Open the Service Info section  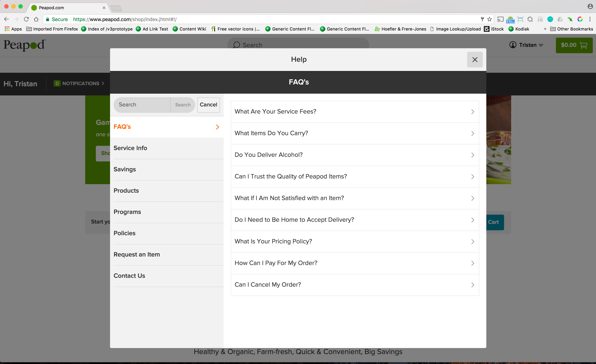(167, 148)
